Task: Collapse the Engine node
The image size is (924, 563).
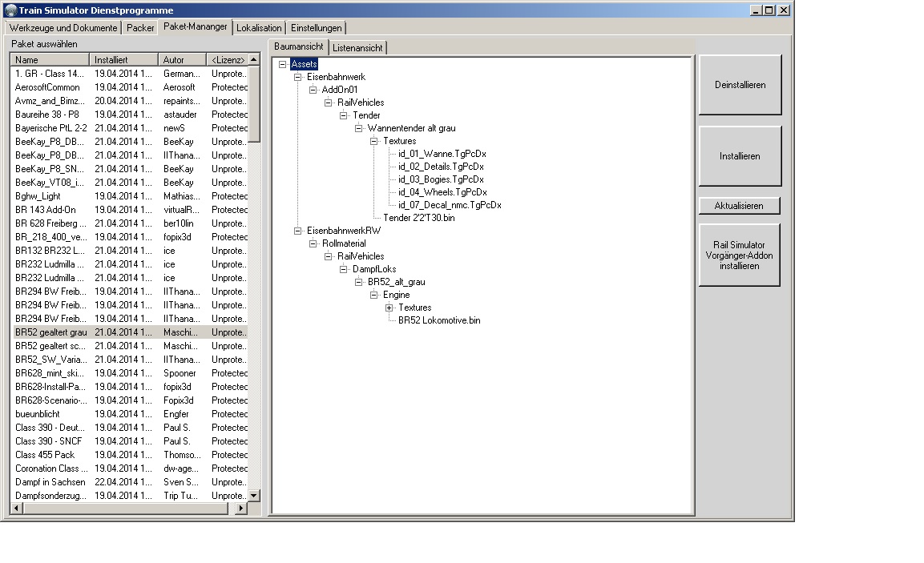Action: pyautogui.click(x=373, y=295)
